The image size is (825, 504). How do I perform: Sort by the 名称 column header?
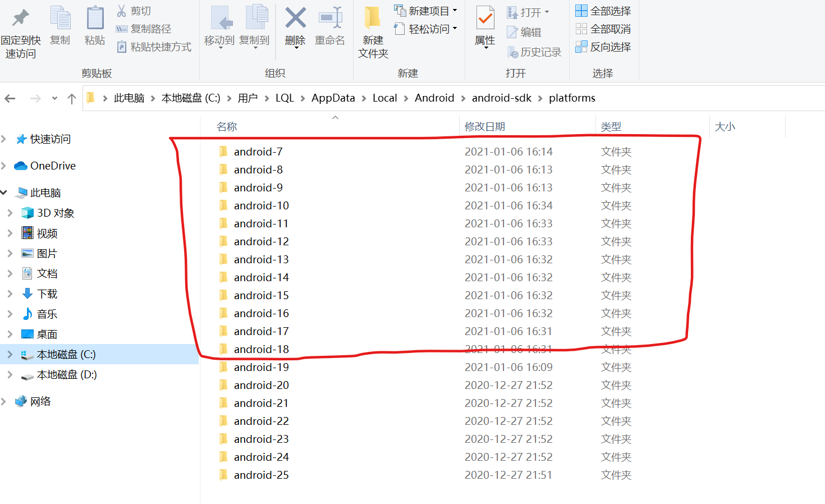pyautogui.click(x=227, y=126)
